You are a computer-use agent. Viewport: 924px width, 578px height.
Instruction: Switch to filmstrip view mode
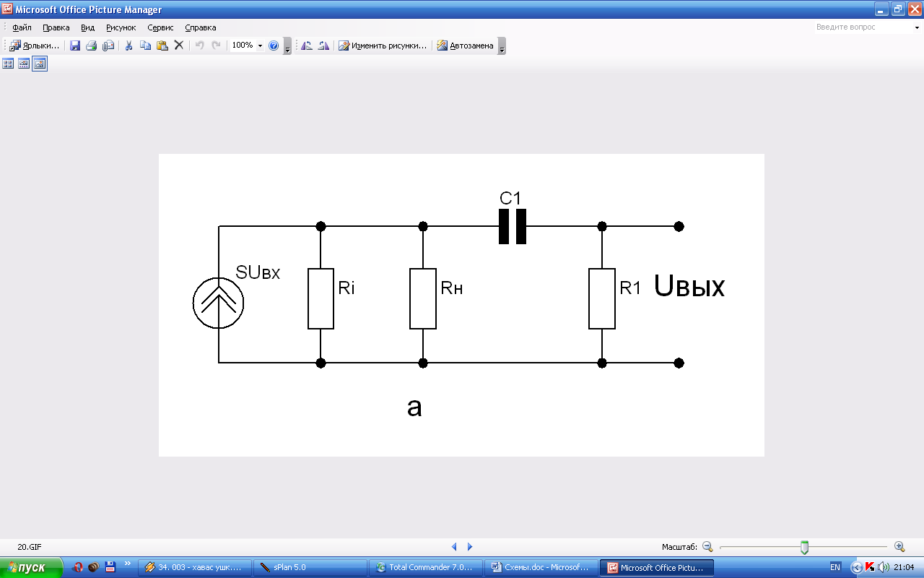coord(24,64)
